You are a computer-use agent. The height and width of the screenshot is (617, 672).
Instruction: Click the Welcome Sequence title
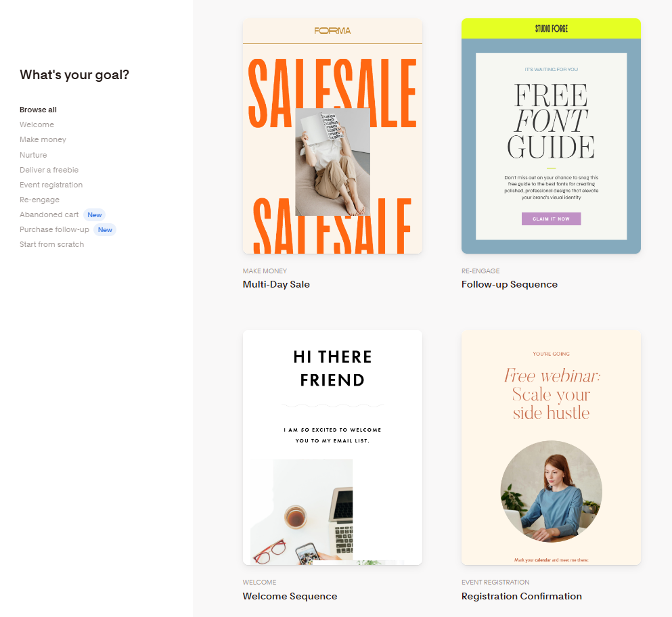290,597
